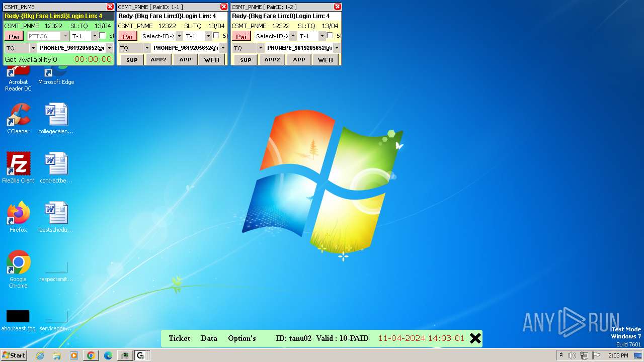Click the SUP button in PairID 1-2
Viewport: 644px width, 362px height.
(246, 59)
